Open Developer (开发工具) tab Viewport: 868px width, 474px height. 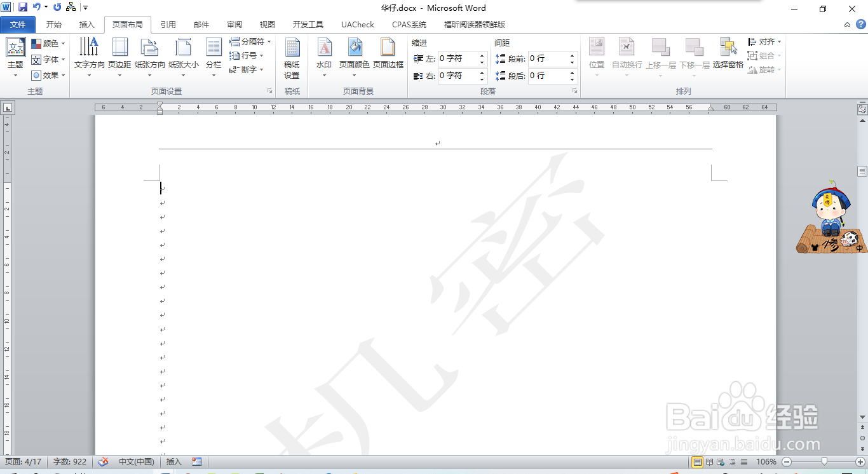tap(308, 25)
